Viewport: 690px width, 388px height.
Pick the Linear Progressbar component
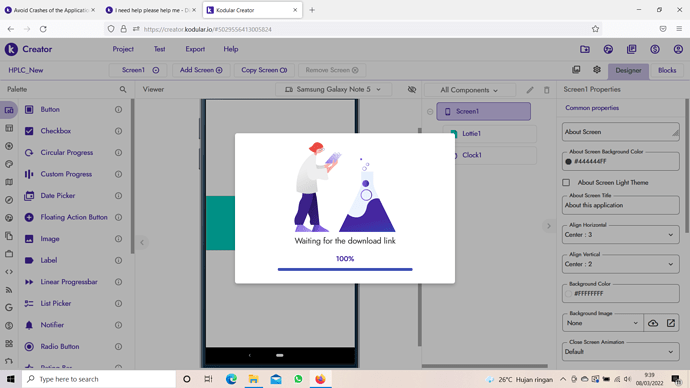[69, 282]
